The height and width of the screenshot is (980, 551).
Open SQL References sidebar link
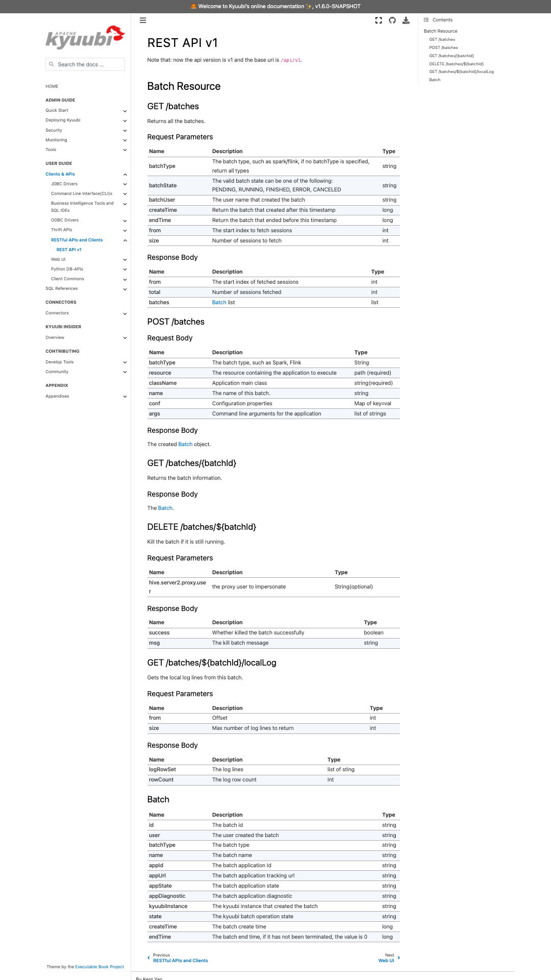62,288
